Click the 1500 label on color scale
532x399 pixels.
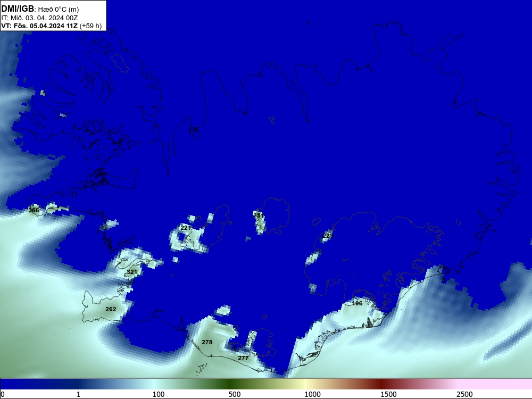click(388, 394)
